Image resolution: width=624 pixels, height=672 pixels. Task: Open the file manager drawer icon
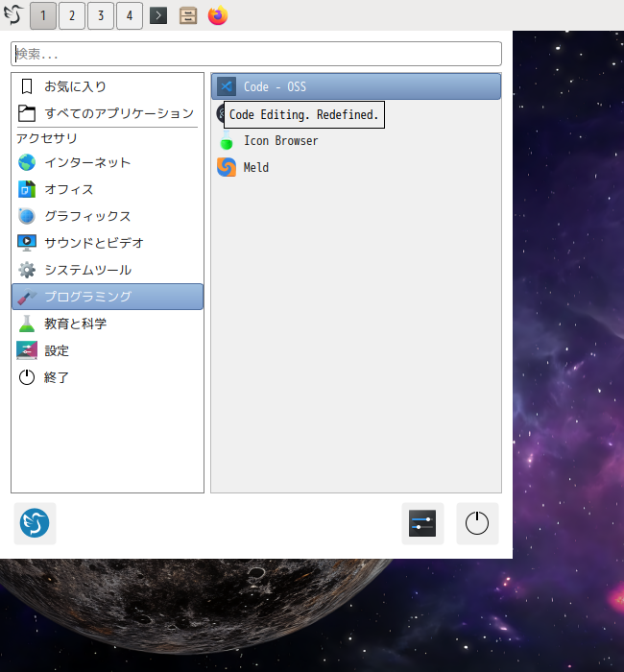point(188,16)
